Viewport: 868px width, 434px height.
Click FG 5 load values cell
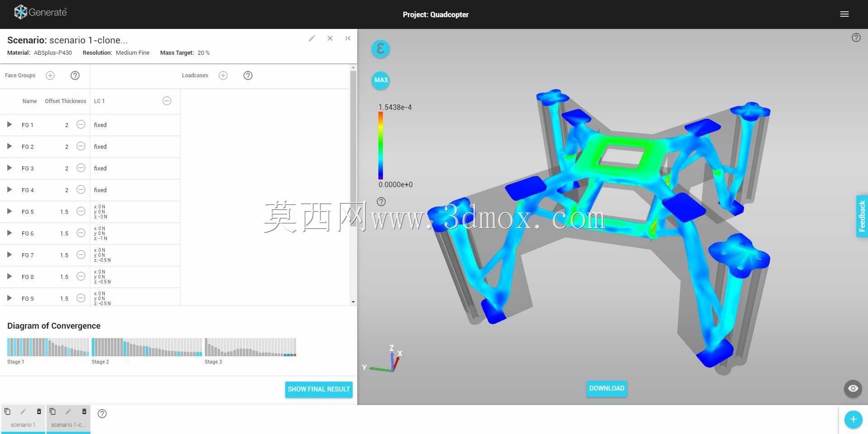pos(135,212)
